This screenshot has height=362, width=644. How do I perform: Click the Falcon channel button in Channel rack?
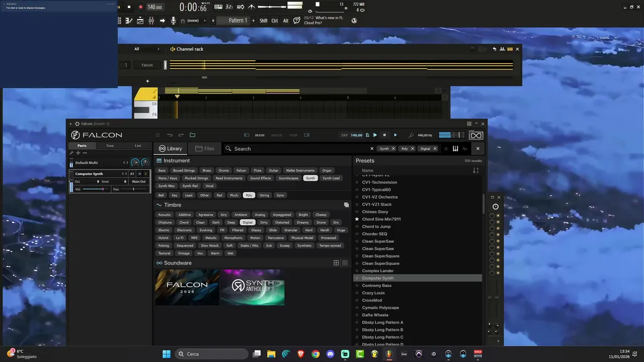click(x=147, y=65)
